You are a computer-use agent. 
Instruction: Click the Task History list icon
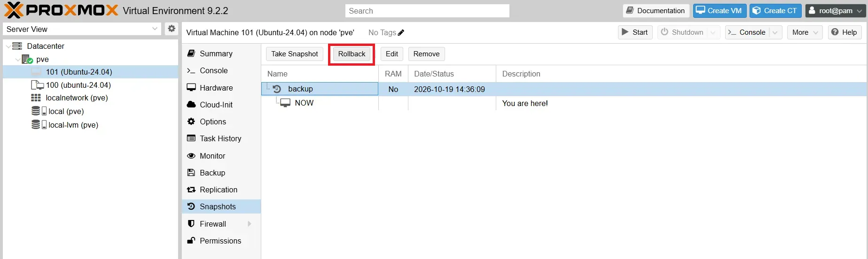191,138
